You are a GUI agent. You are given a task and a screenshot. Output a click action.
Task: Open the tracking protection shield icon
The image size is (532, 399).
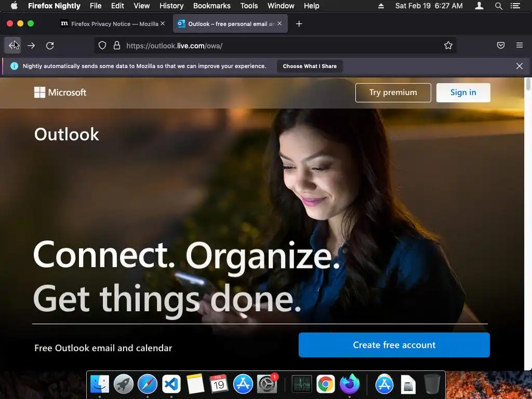click(102, 46)
